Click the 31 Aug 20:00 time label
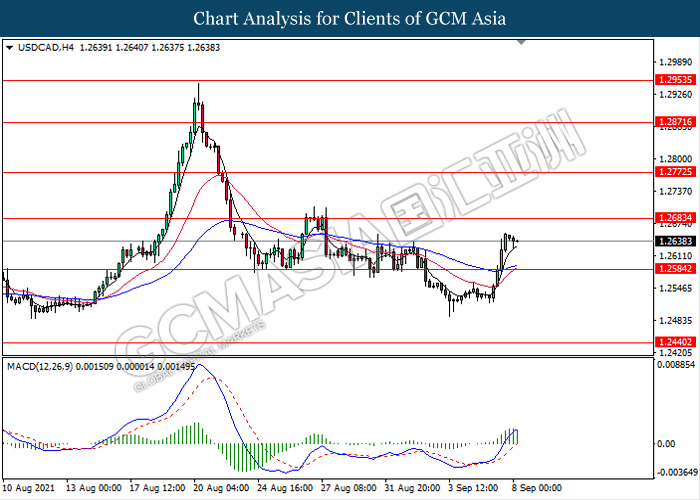 (412, 488)
